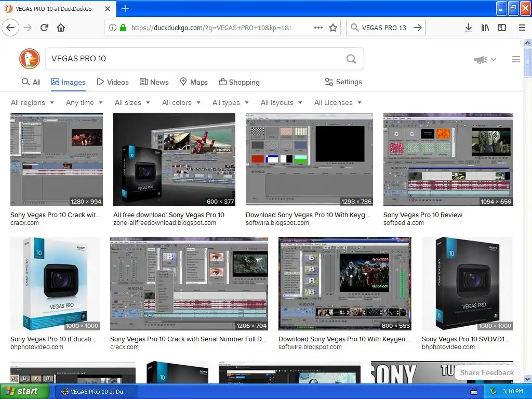
Task: Open the 800 × 553 thumbnail
Action: (x=345, y=284)
